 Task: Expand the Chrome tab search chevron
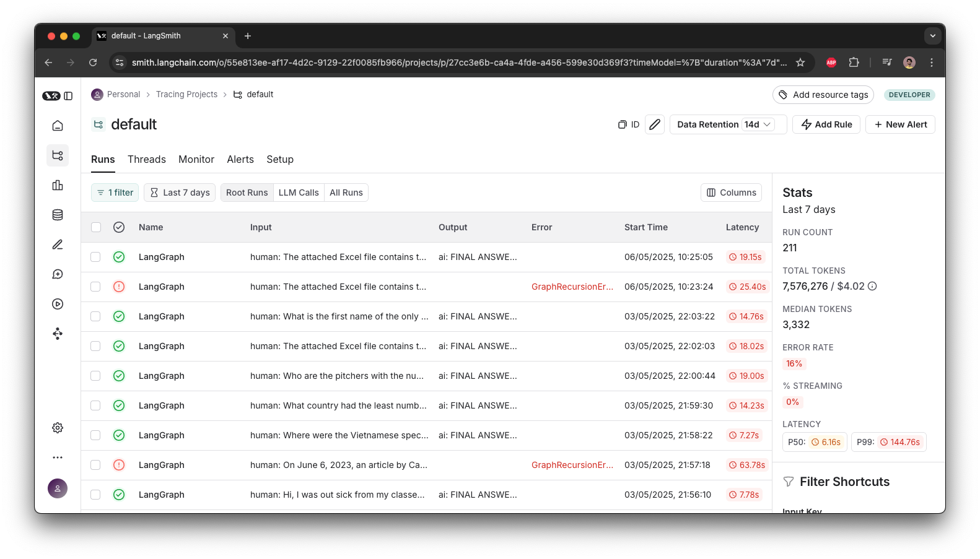[x=932, y=36]
